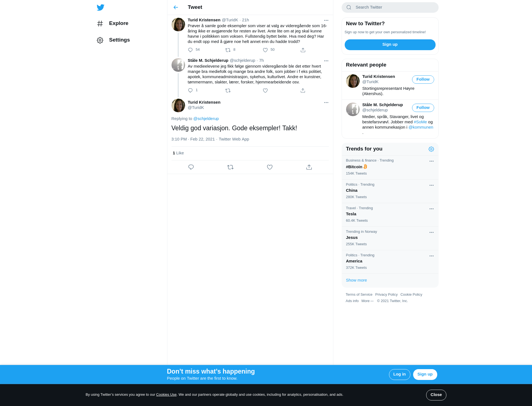Open more options for #Bitcoin trend
The image size is (532, 406).
(431, 161)
